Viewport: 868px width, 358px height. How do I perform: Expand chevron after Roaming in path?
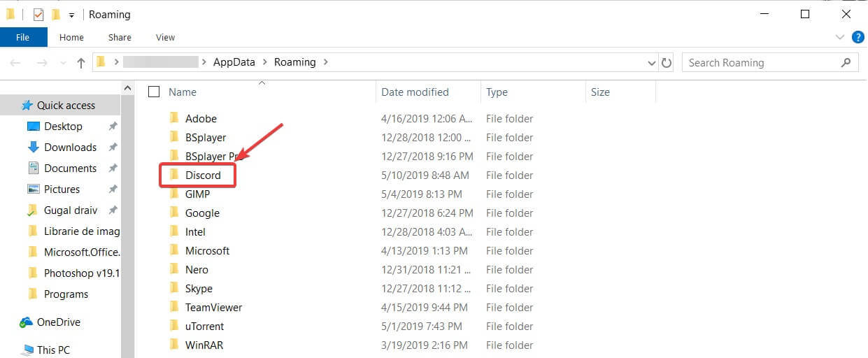click(x=326, y=62)
